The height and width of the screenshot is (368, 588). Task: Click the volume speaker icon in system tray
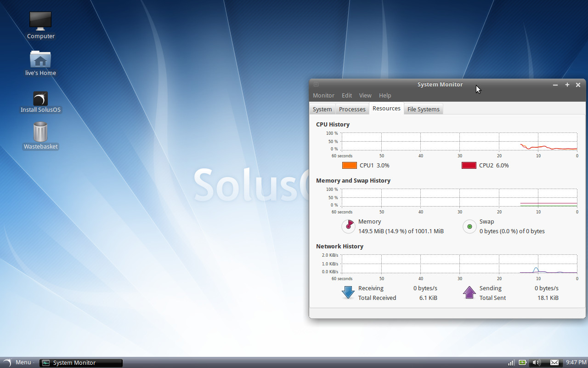click(537, 362)
